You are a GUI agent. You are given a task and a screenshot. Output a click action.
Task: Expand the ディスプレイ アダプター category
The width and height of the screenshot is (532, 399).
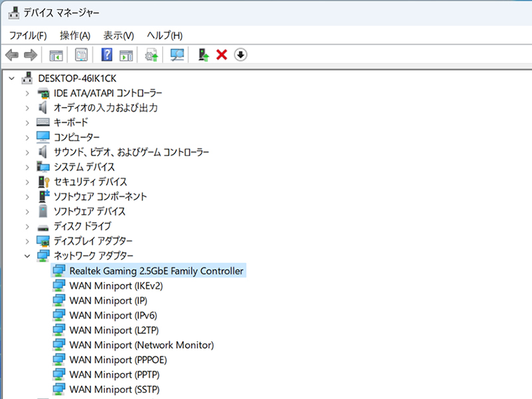pos(27,241)
